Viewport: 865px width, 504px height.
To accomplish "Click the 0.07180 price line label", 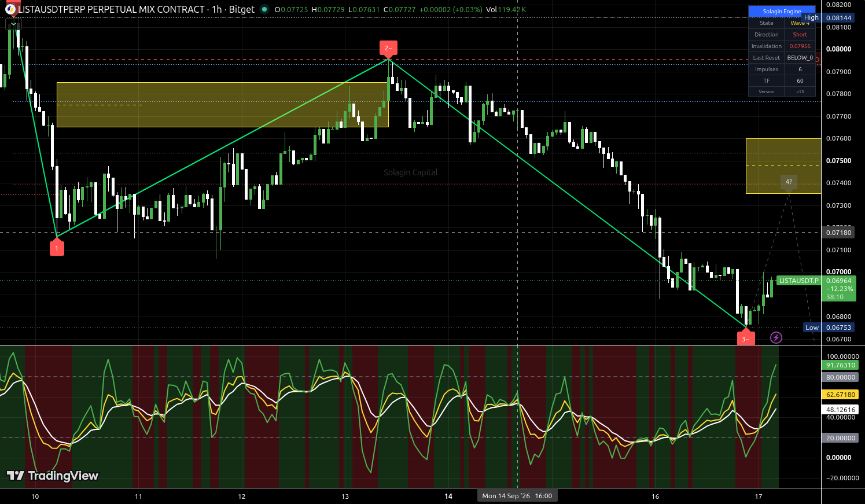I will 838,233.
